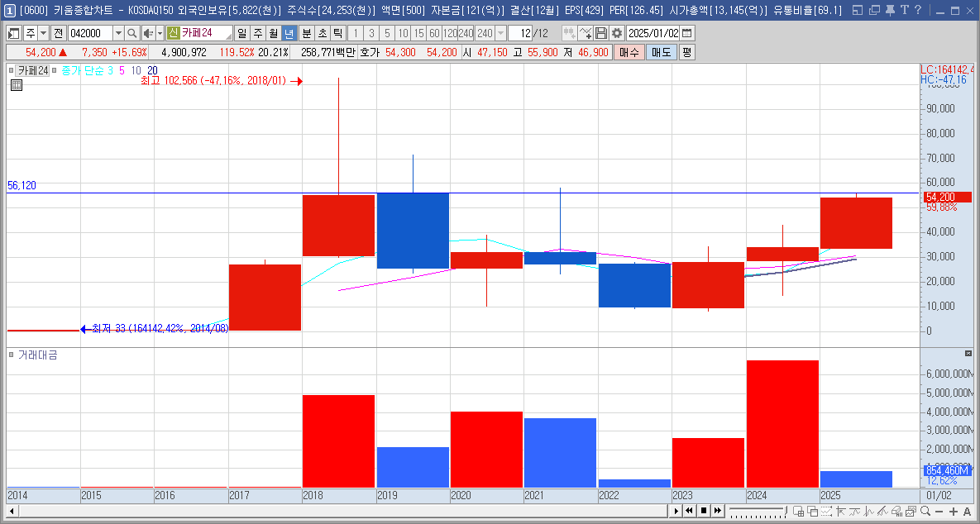Open the 주 dropdown arrow at toolbar left
The image size is (980, 524).
[x=43, y=33]
